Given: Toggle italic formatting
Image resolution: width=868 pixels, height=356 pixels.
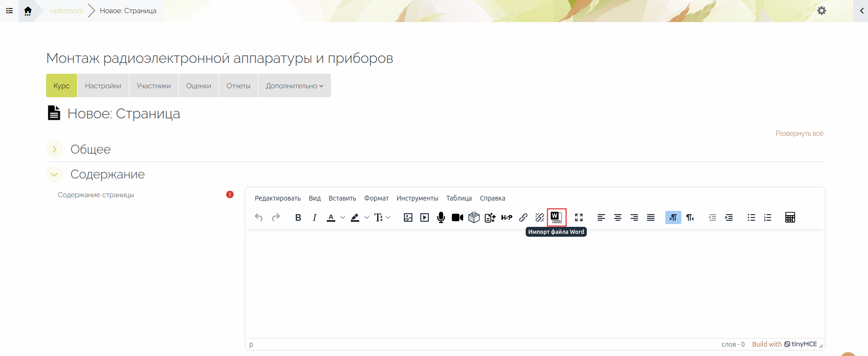Looking at the screenshot, I should click(314, 217).
